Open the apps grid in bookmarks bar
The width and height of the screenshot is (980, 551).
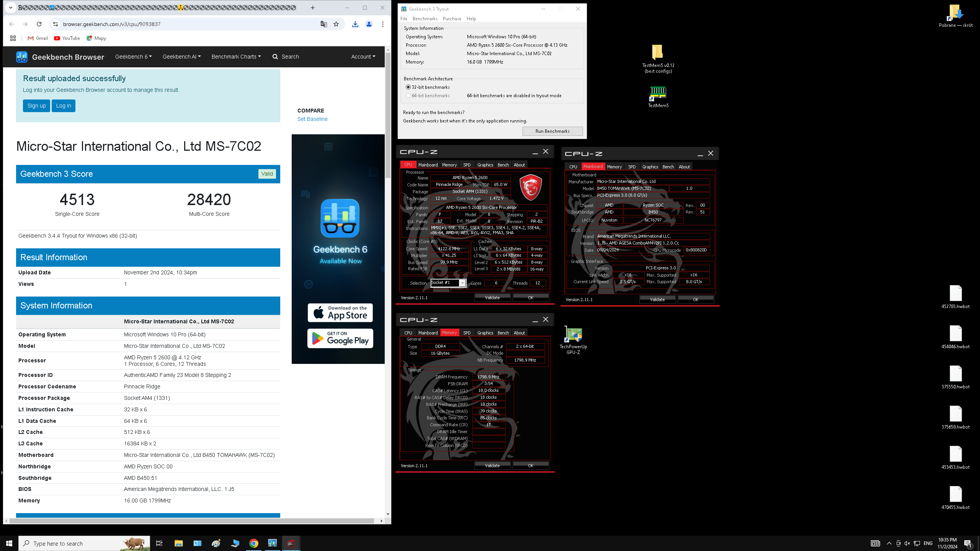(x=13, y=38)
